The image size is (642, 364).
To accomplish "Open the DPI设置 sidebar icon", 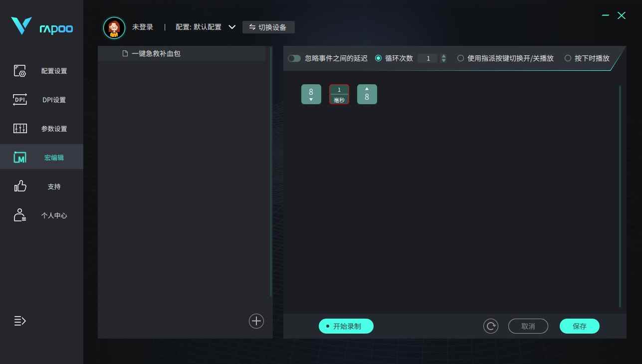I will pos(20,100).
